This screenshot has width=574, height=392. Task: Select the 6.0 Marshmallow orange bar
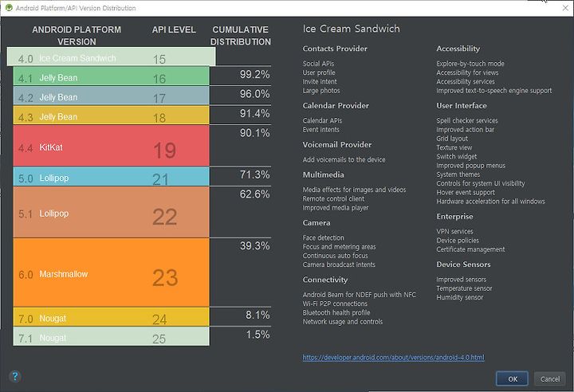(x=112, y=272)
